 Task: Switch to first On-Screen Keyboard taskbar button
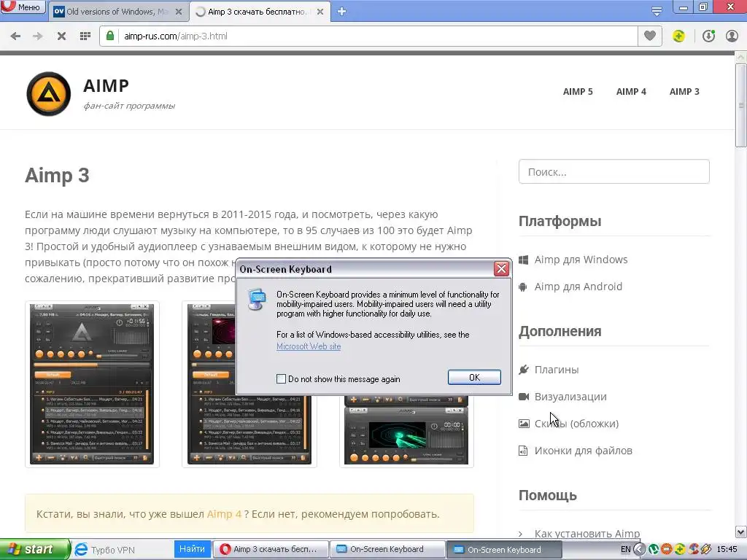(387, 550)
